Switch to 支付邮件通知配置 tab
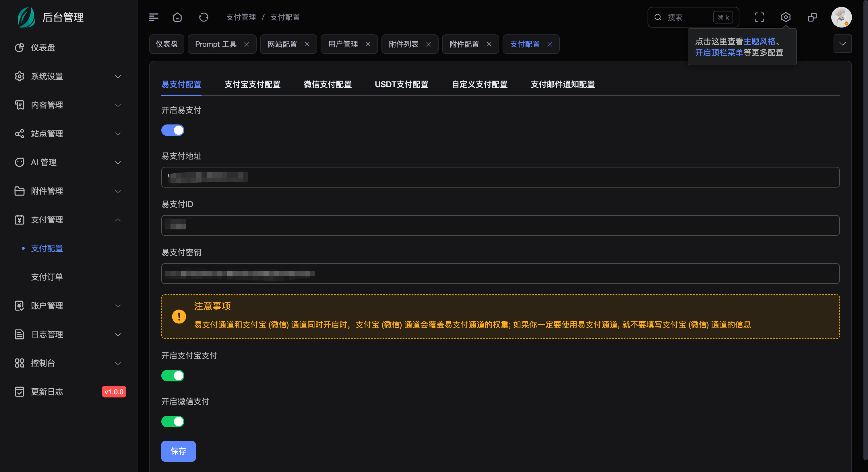Viewport: 868px width, 472px height. tap(563, 84)
